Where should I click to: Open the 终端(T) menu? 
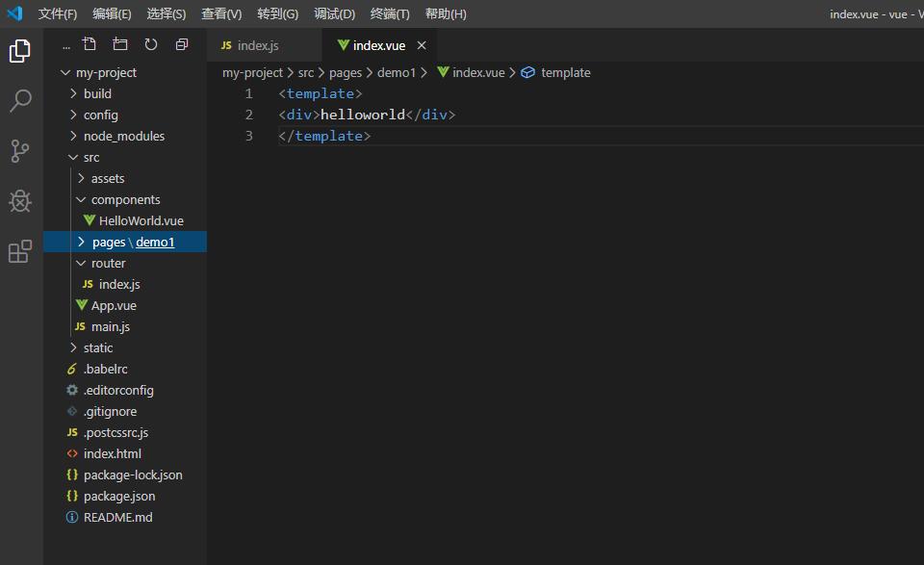pyautogui.click(x=390, y=13)
